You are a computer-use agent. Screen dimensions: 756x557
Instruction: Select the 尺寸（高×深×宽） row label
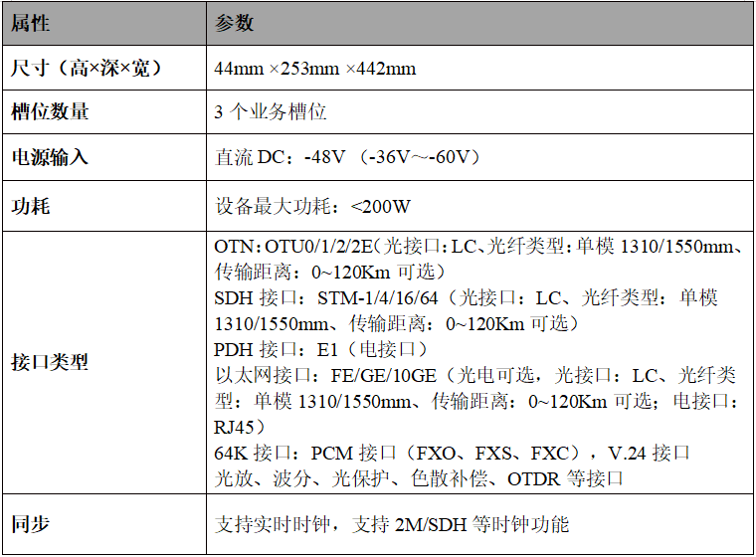pyautogui.click(x=86, y=69)
